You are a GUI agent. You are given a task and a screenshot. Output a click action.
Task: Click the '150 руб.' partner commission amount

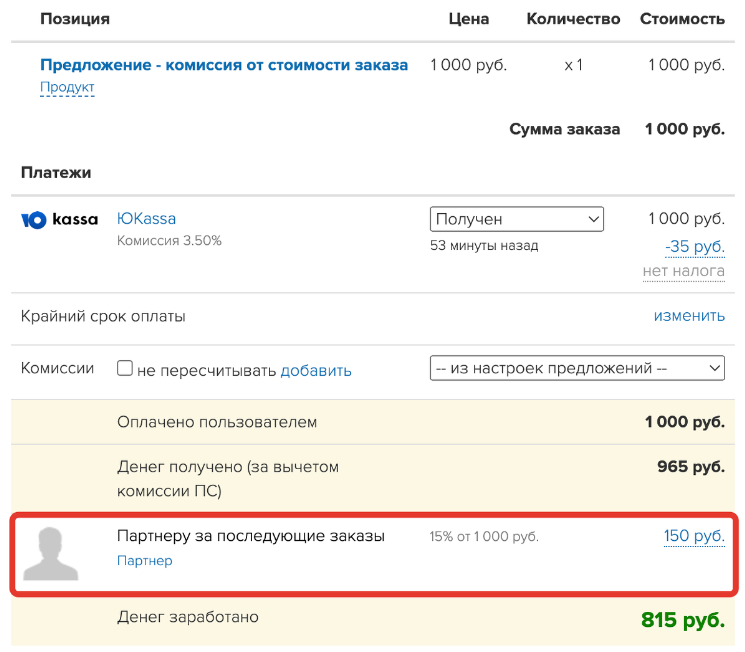click(x=694, y=536)
